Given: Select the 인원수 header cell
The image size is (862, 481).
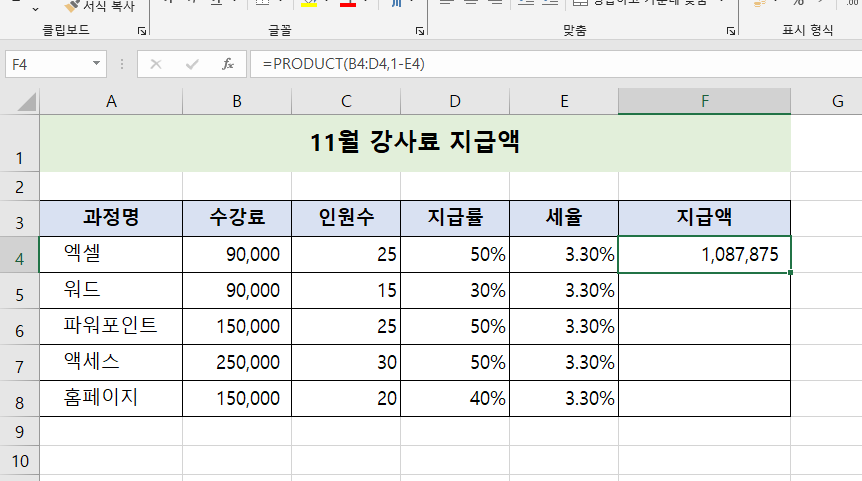Looking at the screenshot, I should pos(346,219).
